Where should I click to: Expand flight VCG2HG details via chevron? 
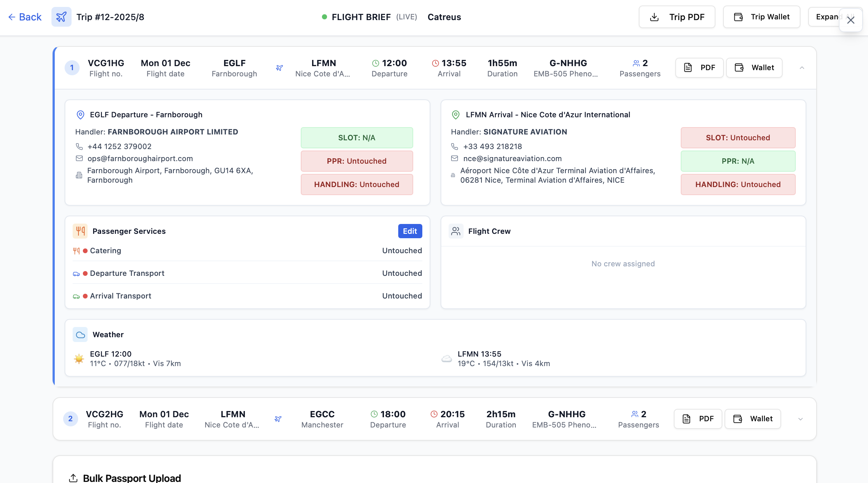(800, 419)
